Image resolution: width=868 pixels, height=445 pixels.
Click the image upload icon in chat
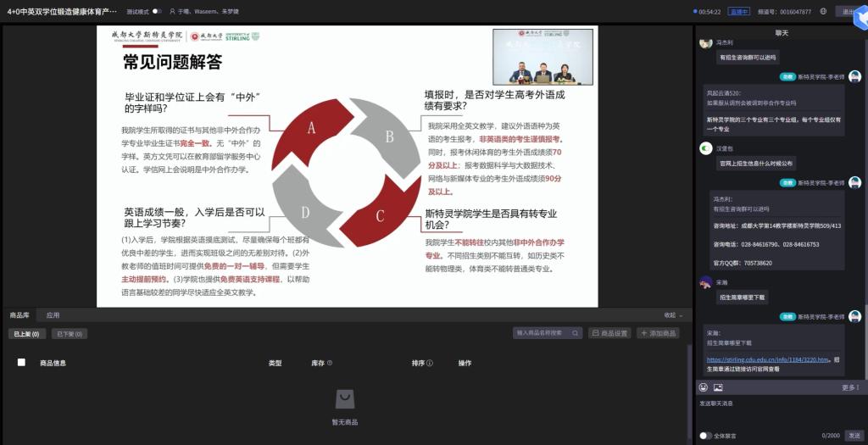click(x=718, y=387)
